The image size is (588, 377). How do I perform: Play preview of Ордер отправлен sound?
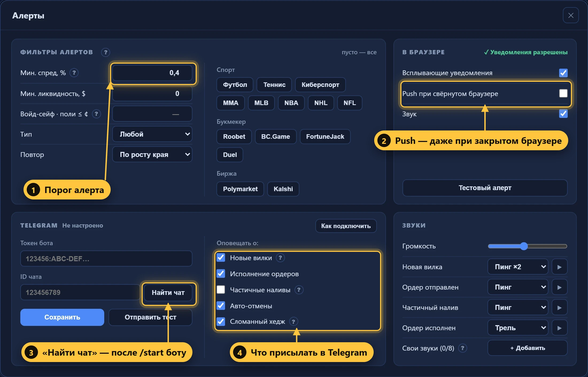tap(559, 287)
